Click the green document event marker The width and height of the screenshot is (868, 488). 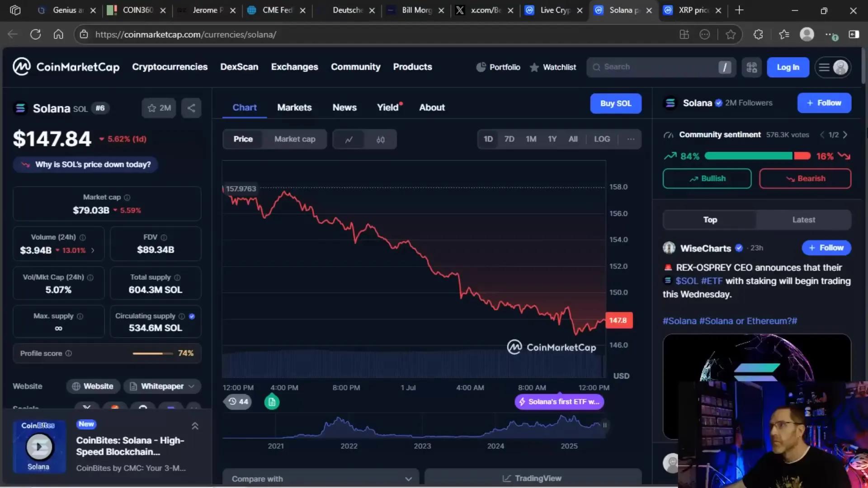(272, 402)
